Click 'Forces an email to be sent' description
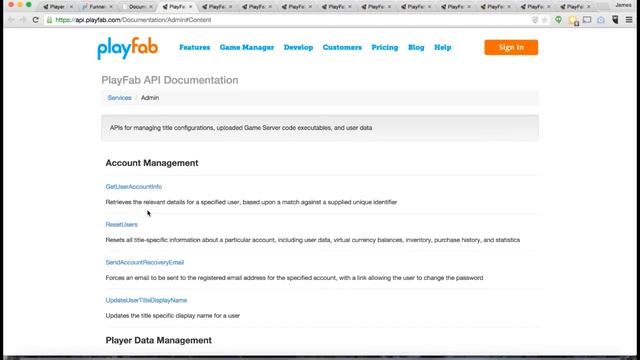 pyautogui.click(x=294, y=278)
